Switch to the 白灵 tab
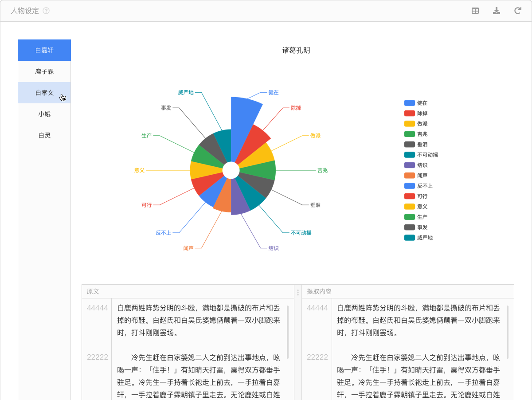The image size is (532, 400). coord(44,135)
